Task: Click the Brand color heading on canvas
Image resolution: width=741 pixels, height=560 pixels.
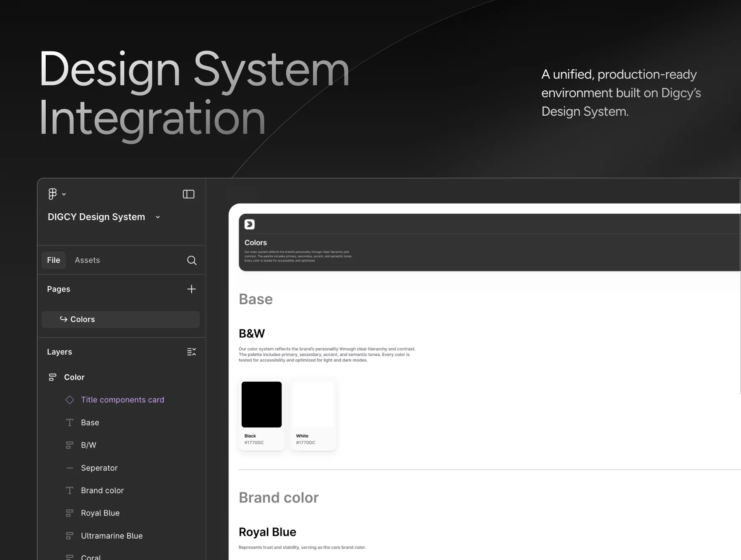Action: point(279,498)
